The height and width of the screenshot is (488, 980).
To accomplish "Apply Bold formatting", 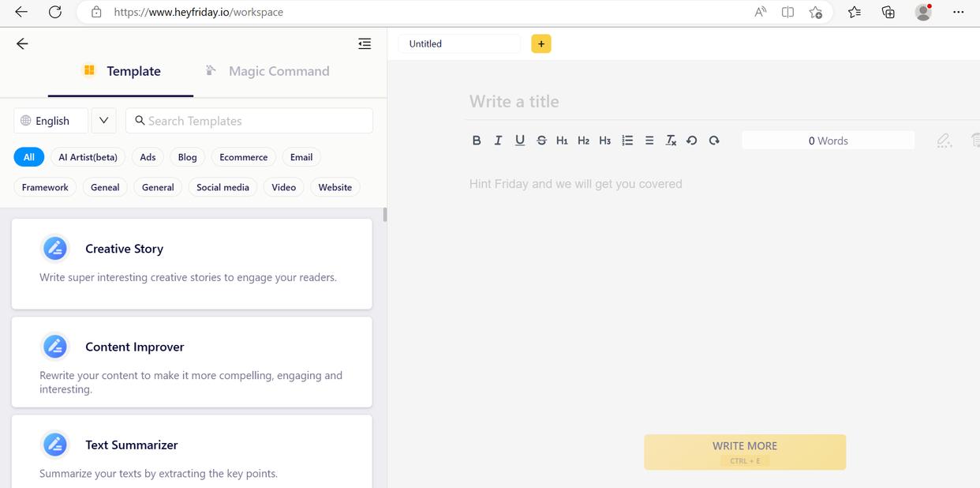I will click(477, 141).
